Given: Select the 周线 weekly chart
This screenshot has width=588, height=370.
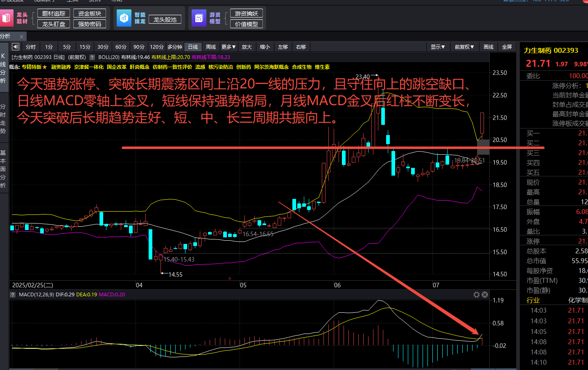Looking at the screenshot, I should coord(211,47).
